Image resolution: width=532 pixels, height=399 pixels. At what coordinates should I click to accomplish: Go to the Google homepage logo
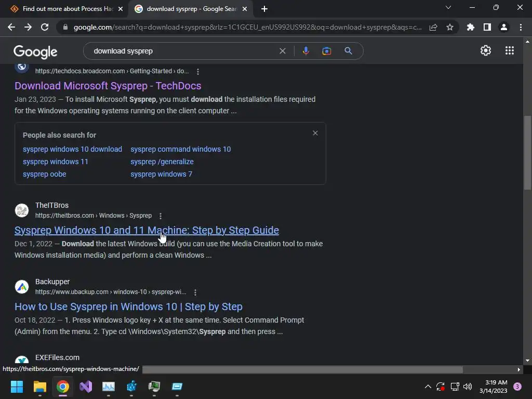point(35,51)
